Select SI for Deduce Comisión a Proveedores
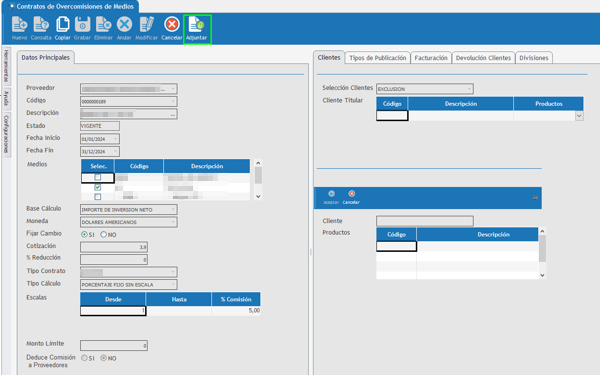Viewport: 600px width, 375px height. (84, 358)
